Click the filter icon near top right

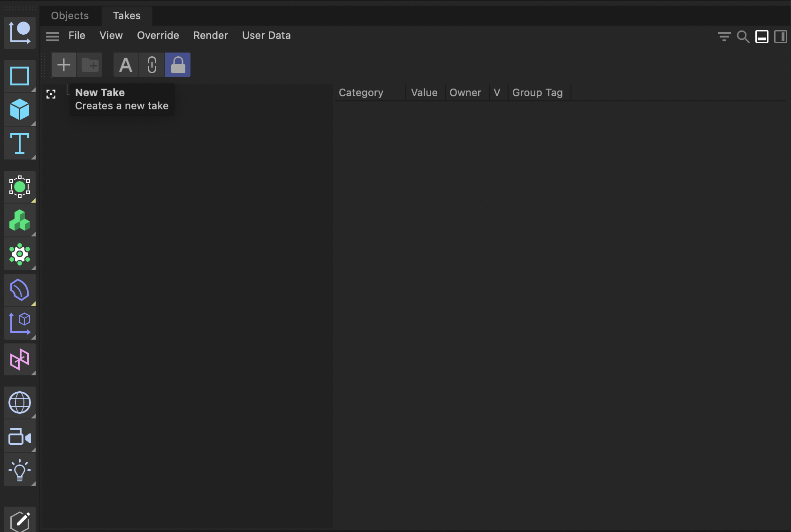pyautogui.click(x=724, y=36)
